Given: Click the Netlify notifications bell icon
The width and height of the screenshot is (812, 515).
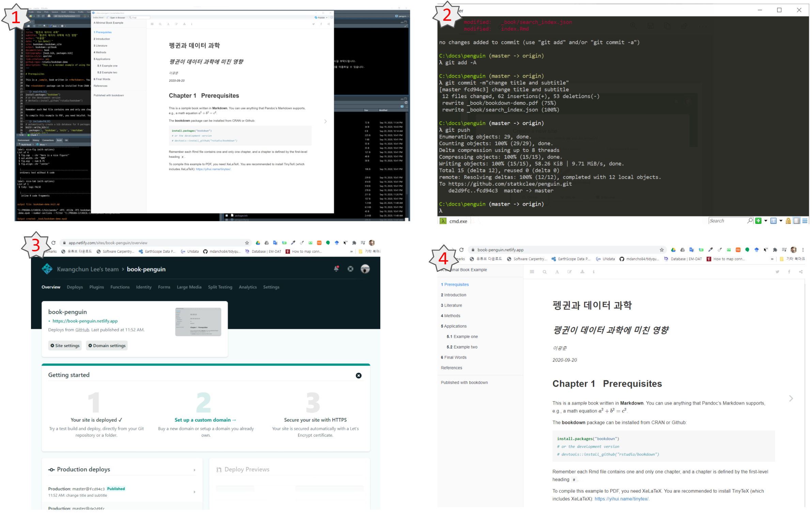Looking at the screenshot, I should click(336, 269).
